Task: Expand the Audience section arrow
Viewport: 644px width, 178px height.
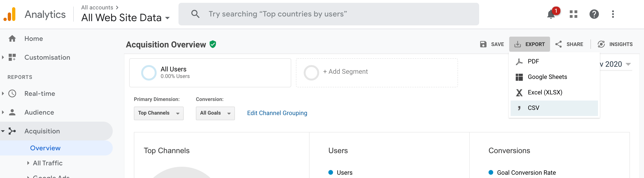Action: [x=3, y=112]
